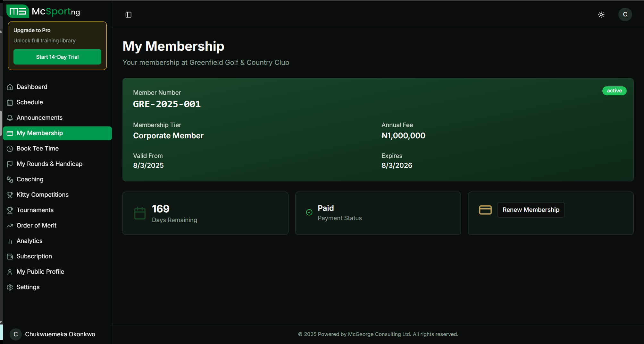Open Announcements via the bell icon
This screenshot has width=644, height=344.
click(x=10, y=117)
